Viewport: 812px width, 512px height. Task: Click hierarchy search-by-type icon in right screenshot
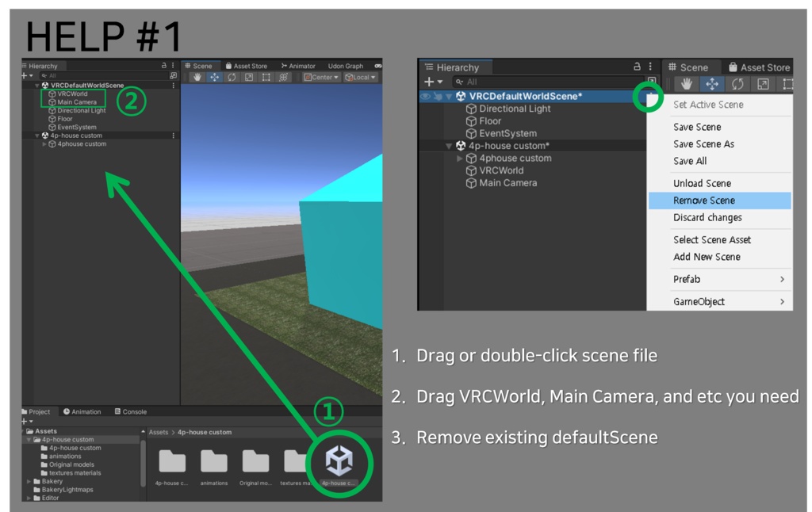[652, 82]
